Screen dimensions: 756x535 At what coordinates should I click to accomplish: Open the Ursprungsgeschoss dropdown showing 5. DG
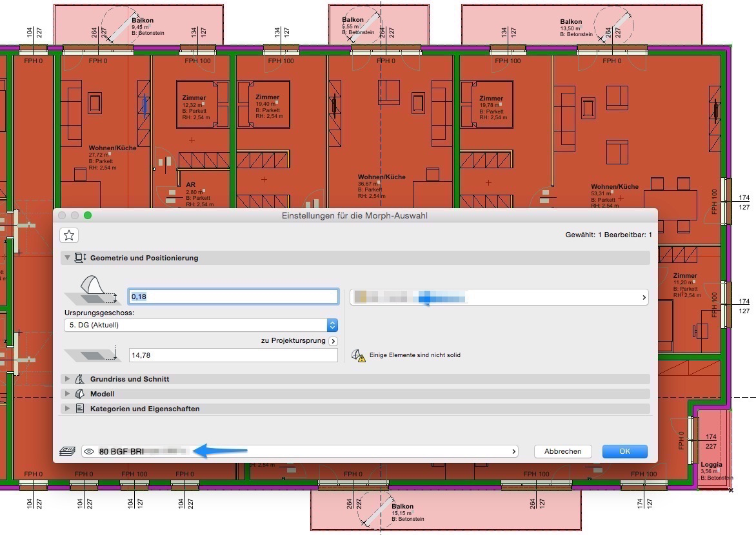pos(201,325)
